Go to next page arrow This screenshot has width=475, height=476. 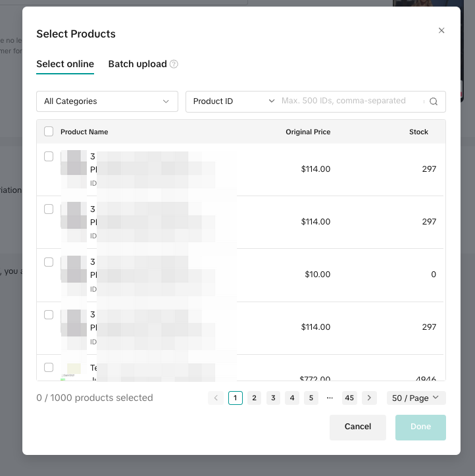(x=369, y=398)
